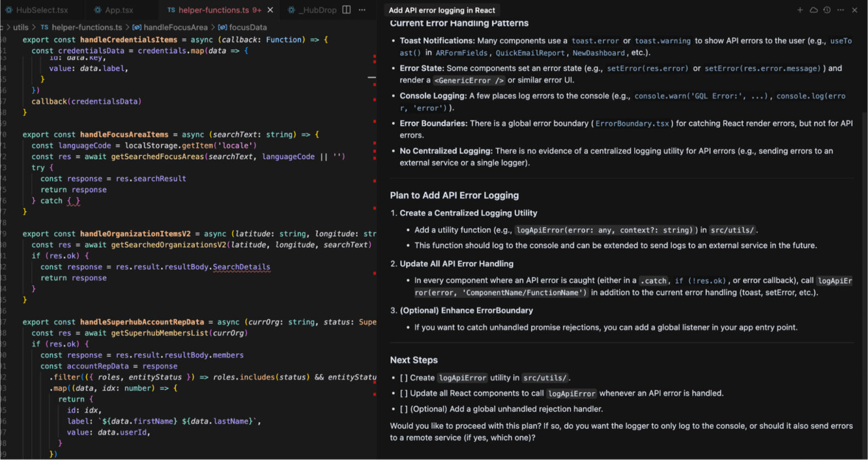The height and width of the screenshot is (460, 868).
Task: Click the Add API error logging in React title
Action: [442, 10]
